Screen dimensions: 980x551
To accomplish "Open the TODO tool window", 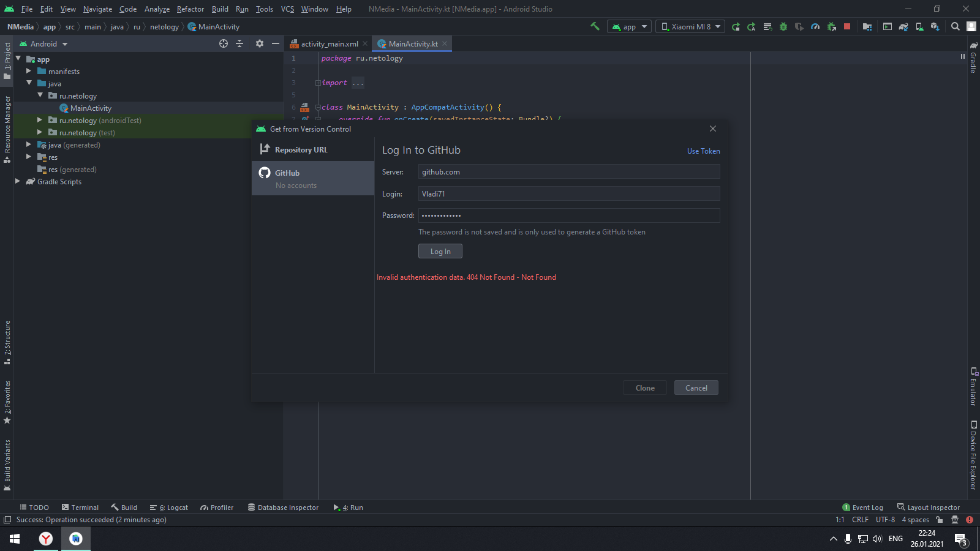I will [34, 508].
